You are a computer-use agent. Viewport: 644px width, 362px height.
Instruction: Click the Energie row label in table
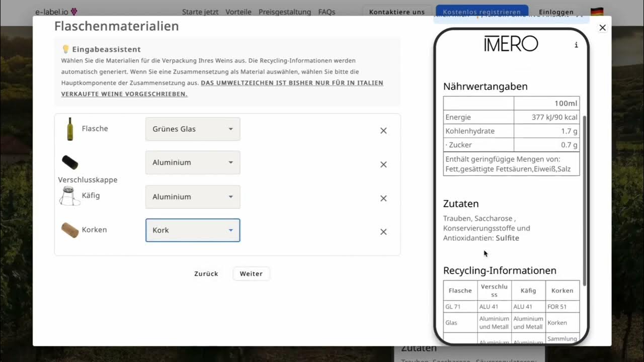[x=458, y=117]
